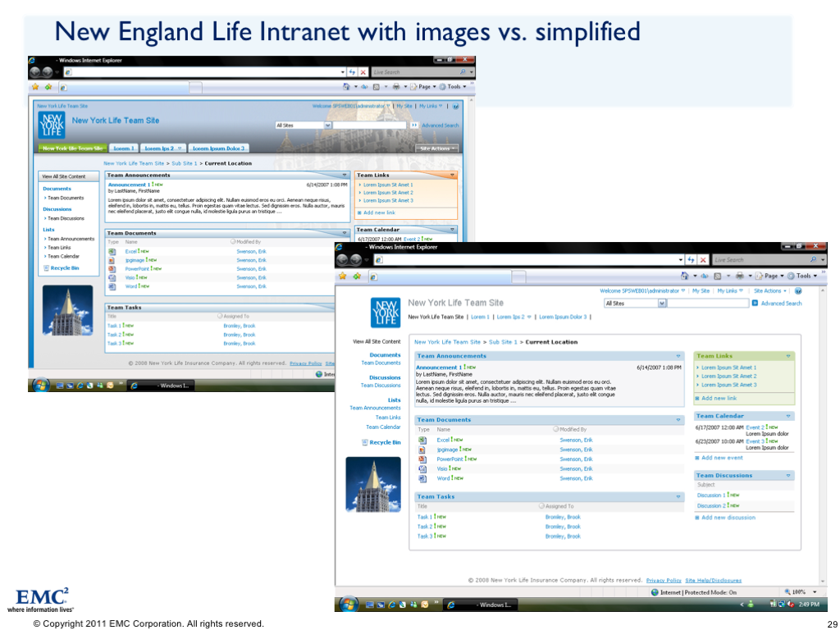Click New York Life logo on simplified page
This screenshot has height=630, width=840.
tap(386, 313)
